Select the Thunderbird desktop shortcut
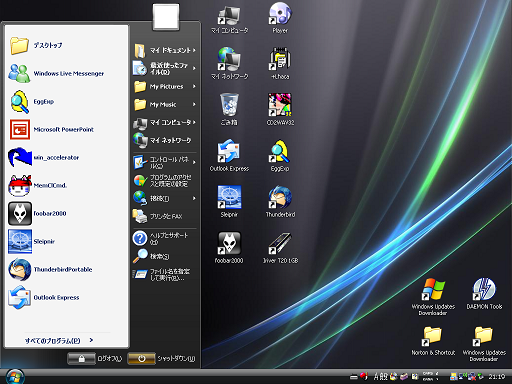512x384 pixels. 280,202
